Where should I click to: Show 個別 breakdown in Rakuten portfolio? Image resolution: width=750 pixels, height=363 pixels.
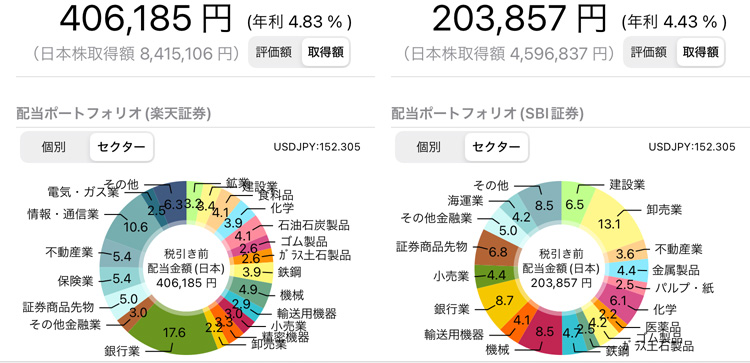tap(53, 147)
